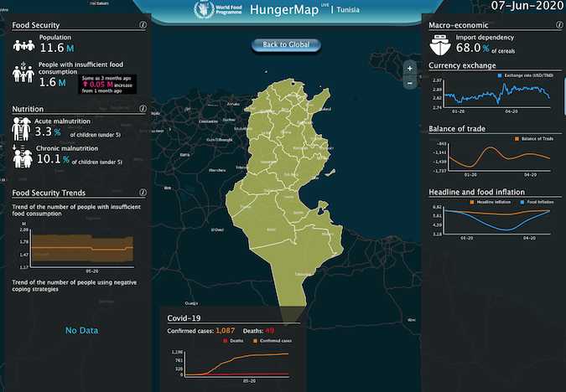Click the HungerMap title
Image resolution: width=566 pixels, height=392 pixels.
click(284, 10)
